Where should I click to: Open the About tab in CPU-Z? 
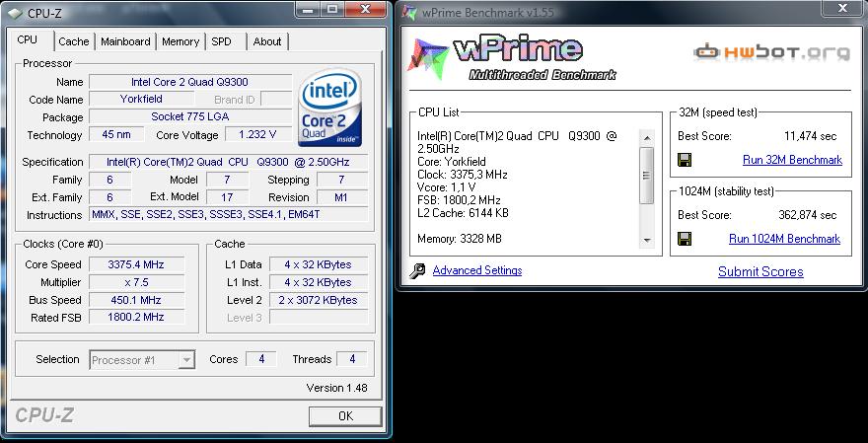(x=267, y=41)
